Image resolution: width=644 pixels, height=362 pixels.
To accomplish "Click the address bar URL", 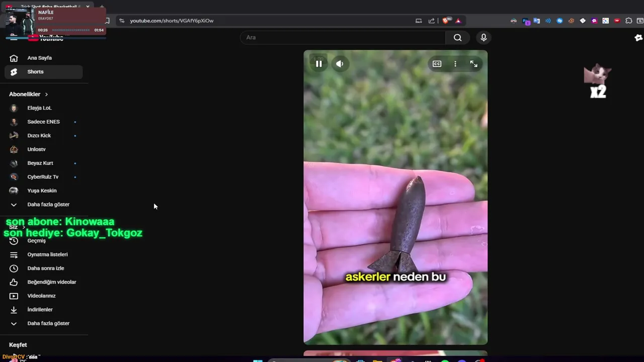I will (x=172, y=21).
